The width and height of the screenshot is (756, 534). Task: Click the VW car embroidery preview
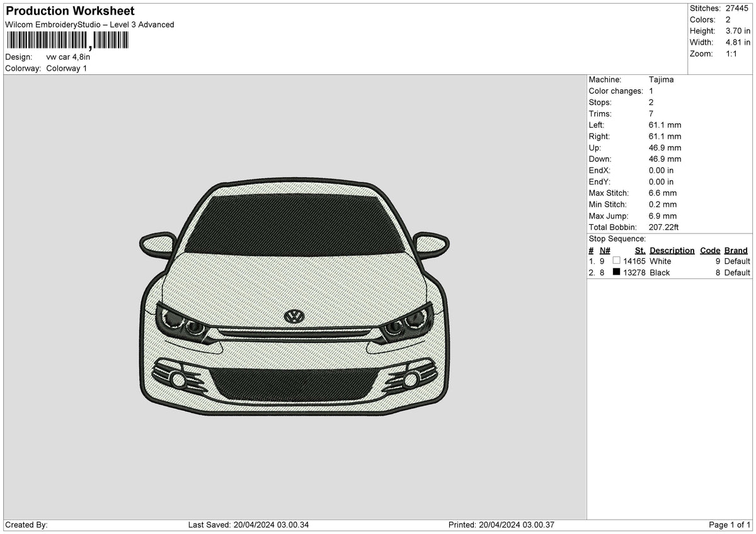[x=295, y=296]
